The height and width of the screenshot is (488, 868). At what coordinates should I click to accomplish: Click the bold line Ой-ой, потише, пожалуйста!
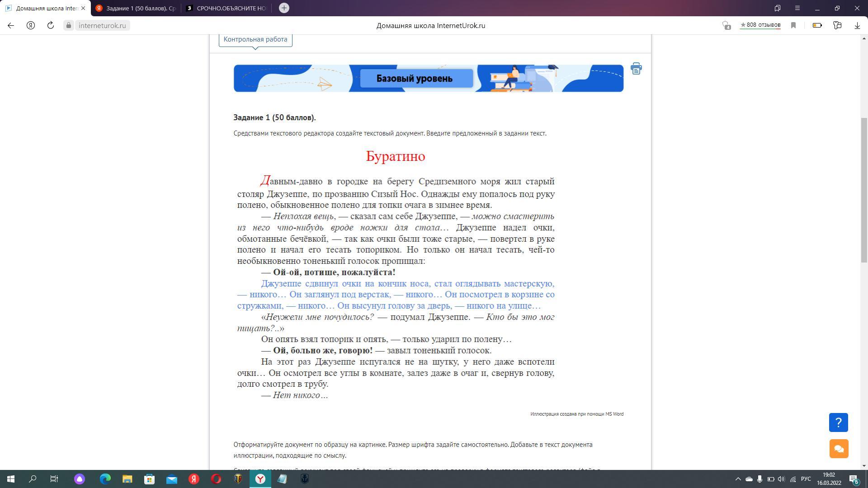334,272
